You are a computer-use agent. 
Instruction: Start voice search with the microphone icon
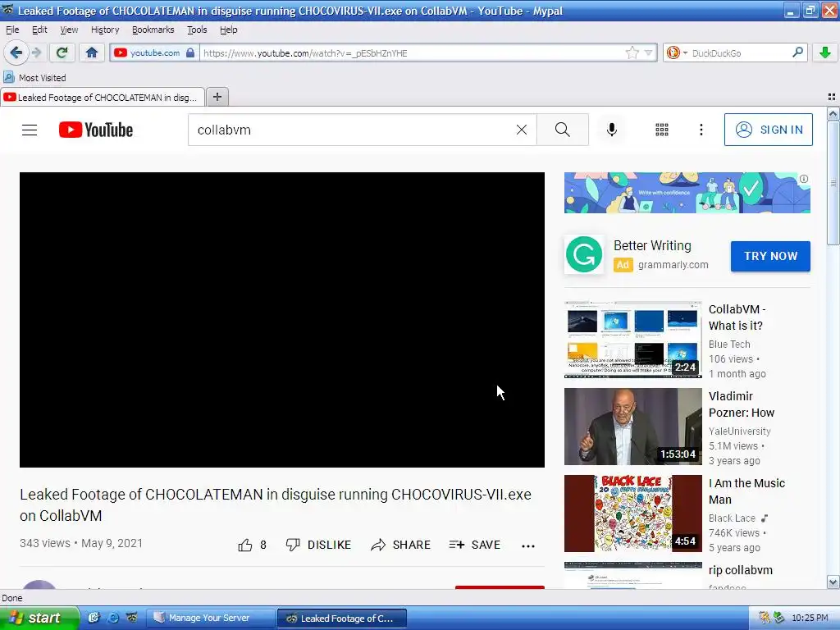(612, 130)
